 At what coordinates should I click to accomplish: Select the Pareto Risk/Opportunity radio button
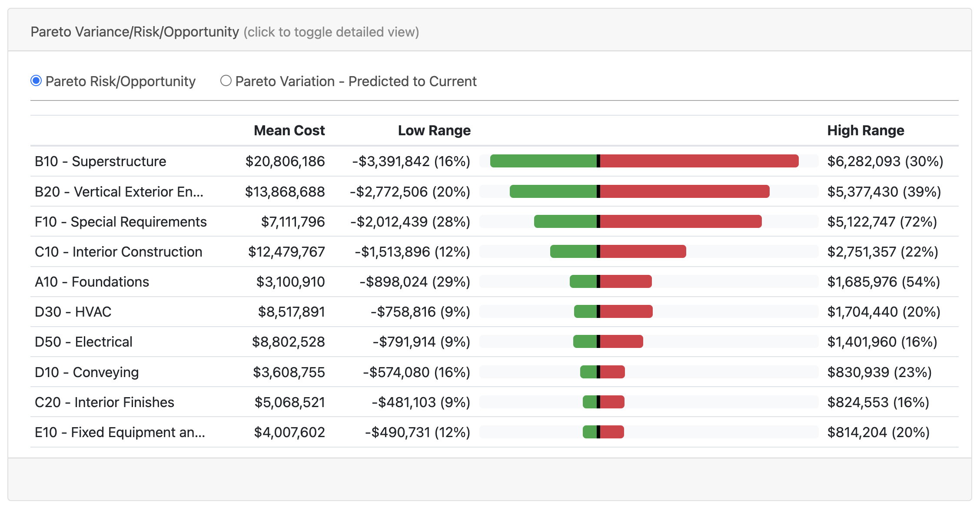point(36,81)
